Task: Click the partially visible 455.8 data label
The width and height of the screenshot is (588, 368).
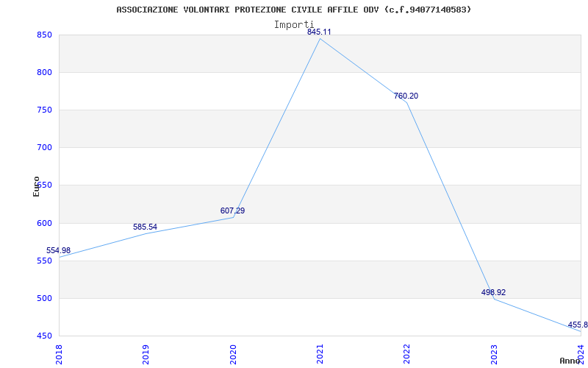Action: (x=578, y=325)
